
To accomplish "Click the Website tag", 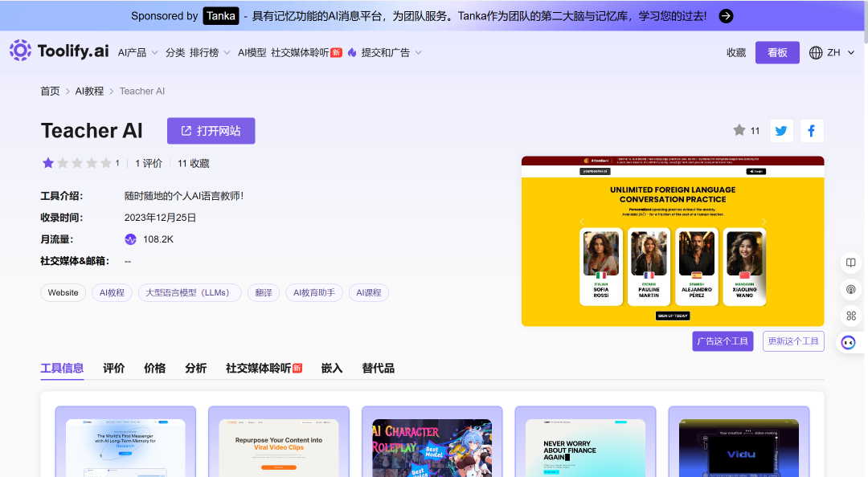I will (63, 293).
